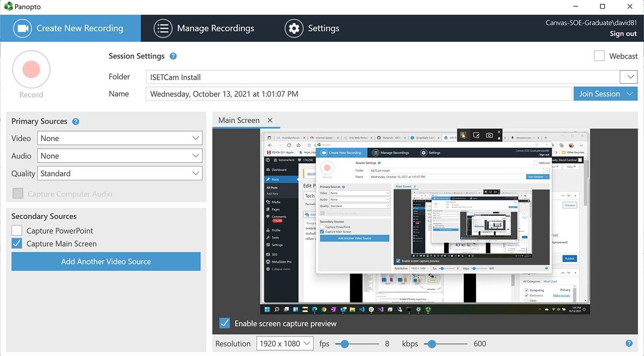Click the Resolution label

[233, 344]
